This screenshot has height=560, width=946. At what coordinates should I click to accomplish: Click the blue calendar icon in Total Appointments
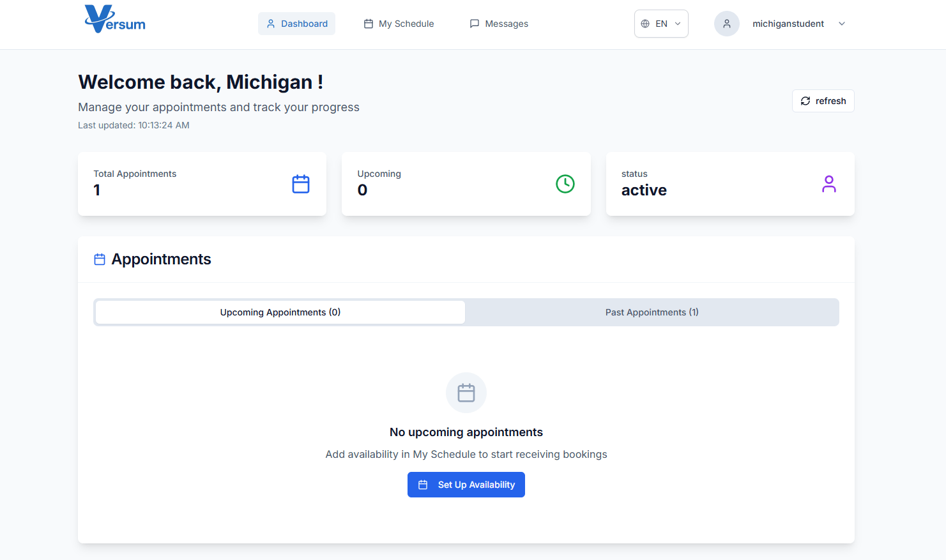(301, 184)
